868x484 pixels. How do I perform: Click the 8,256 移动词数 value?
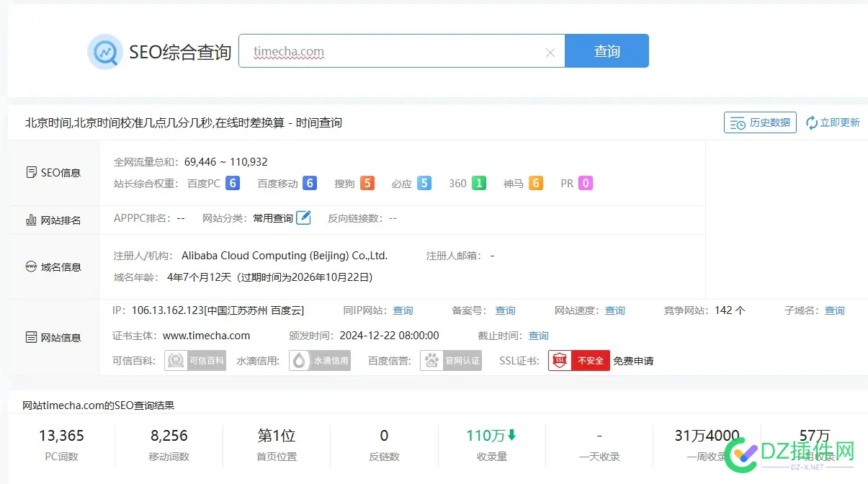(x=169, y=436)
